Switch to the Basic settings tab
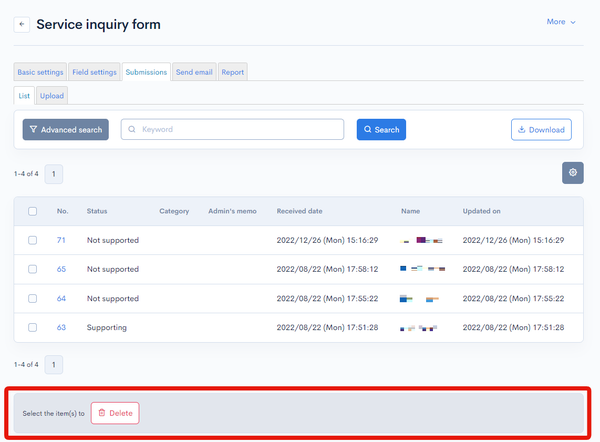Viewport: 600px width, 442px height. [x=40, y=72]
